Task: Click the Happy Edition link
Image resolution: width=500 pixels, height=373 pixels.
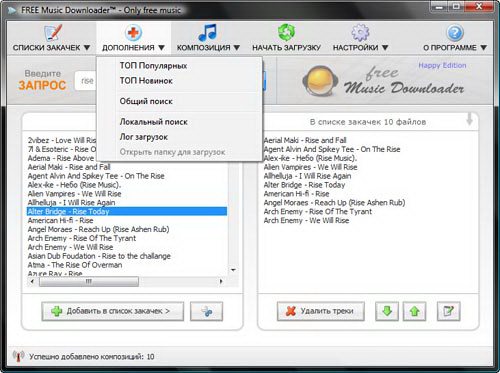Action: pos(442,65)
